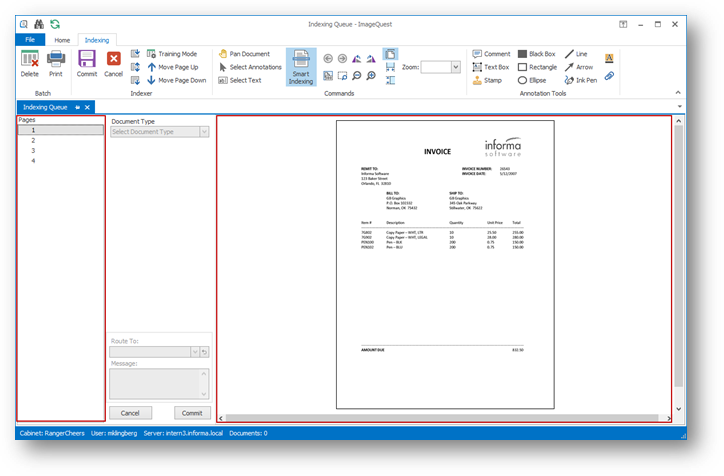This screenshot has height=476, width=724.
Task: Click the red Cancel icon in ribbon
Action: (x=114, y=64)
